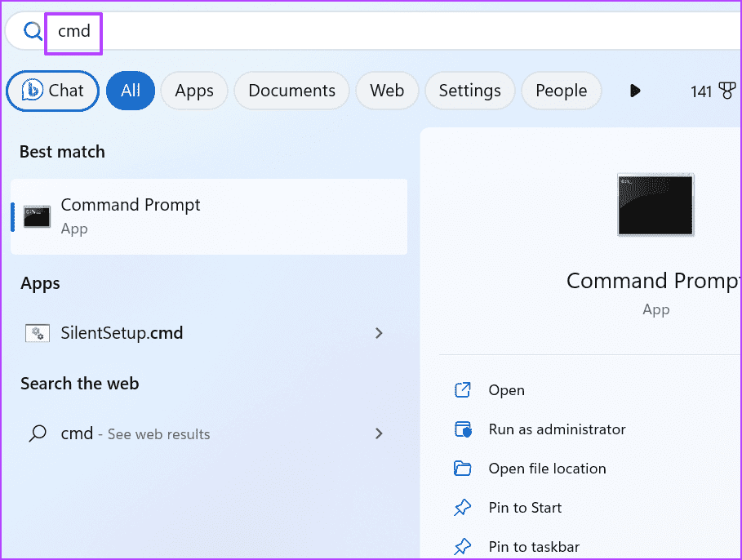Click the Command Prompt title in preview pane

(x=654, y=281)
